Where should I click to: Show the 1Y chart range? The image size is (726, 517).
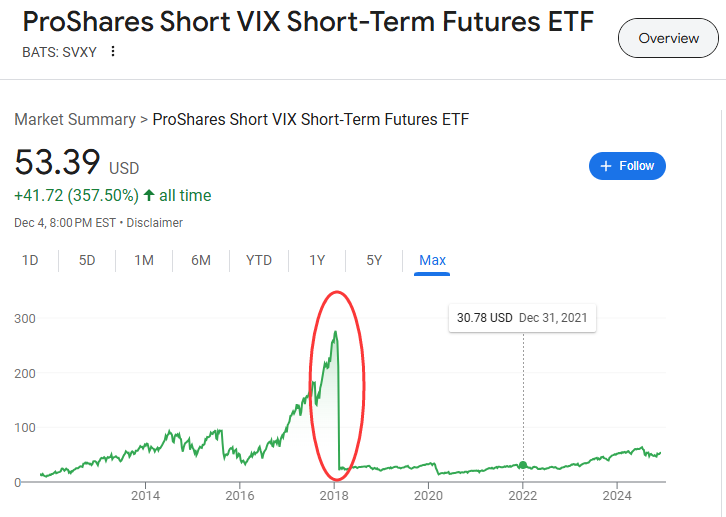317,260
